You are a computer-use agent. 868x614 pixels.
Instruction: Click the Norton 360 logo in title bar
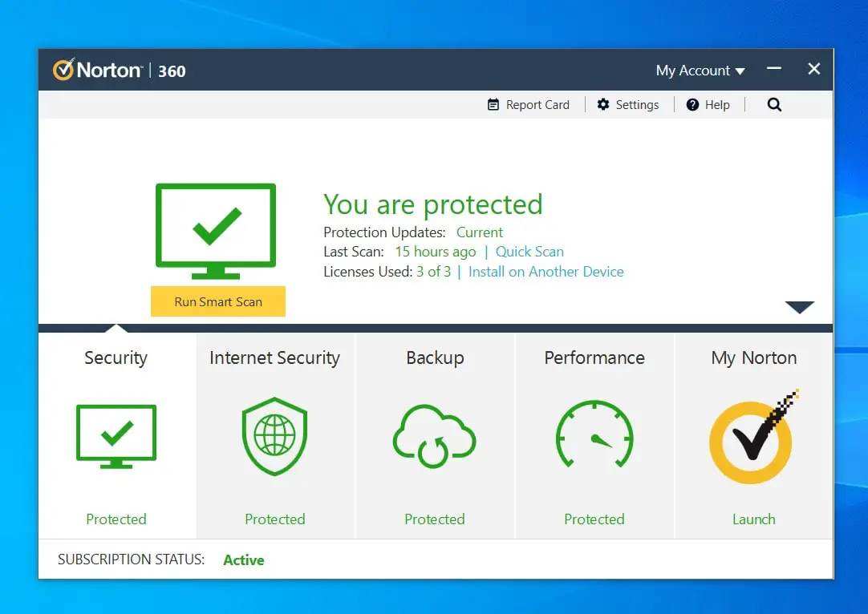pyautogui.click(x=120, y=71)
